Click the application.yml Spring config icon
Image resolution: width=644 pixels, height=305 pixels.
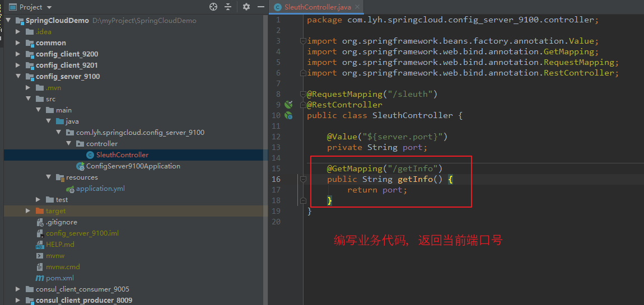[70, 189]
